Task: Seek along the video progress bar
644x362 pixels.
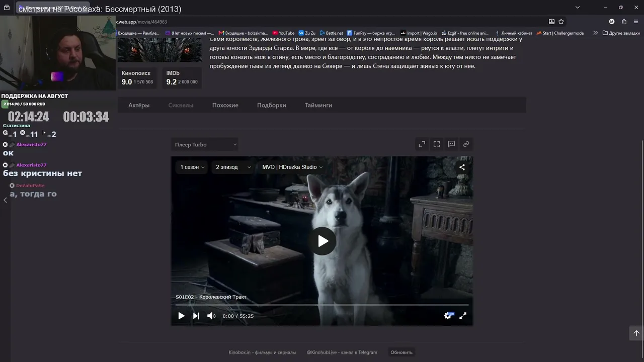Action: coord(322,305)
